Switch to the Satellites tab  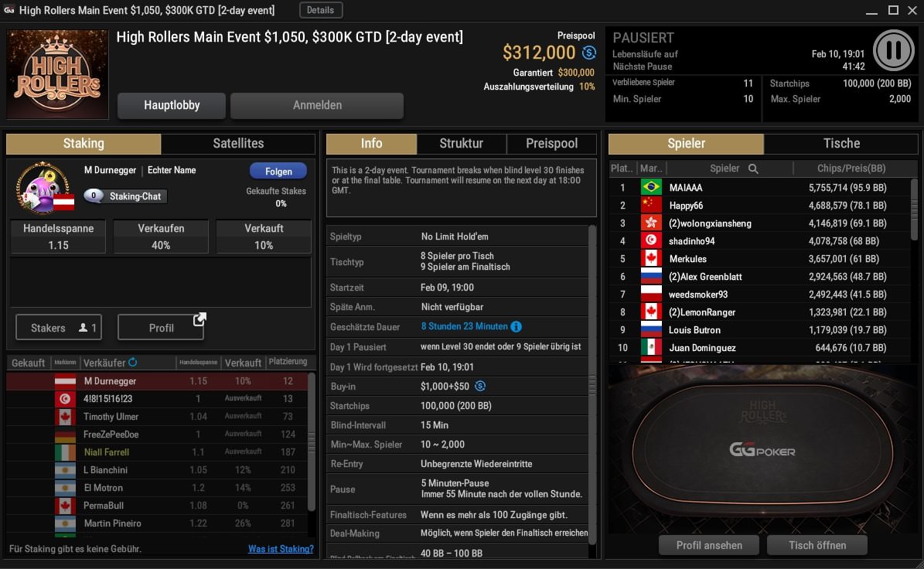[238, 143]
